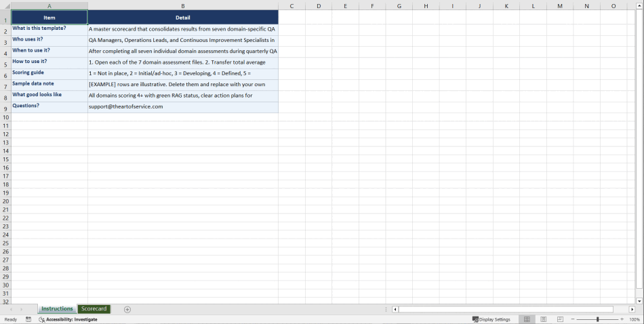The height and width of the screenshot is (324, 644).
Task: Switch to Page Layout view
Action: coord(543,319)
